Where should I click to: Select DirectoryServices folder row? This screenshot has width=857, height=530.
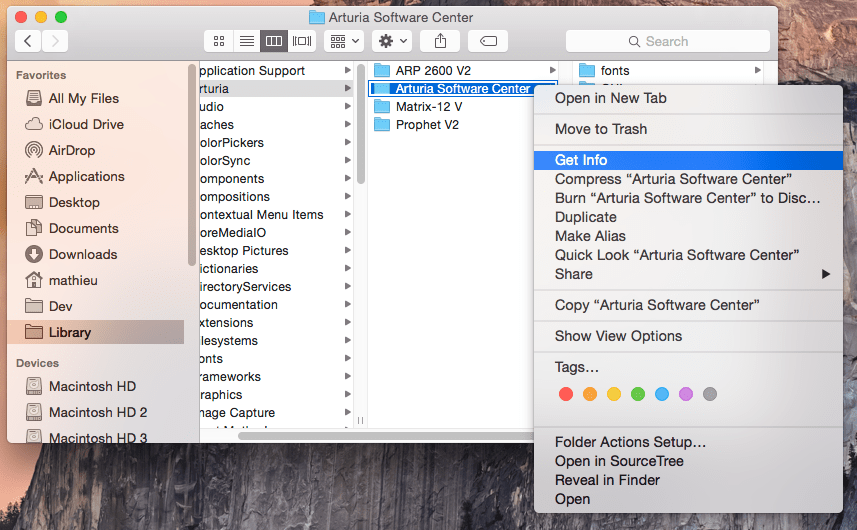pos(276,287)
